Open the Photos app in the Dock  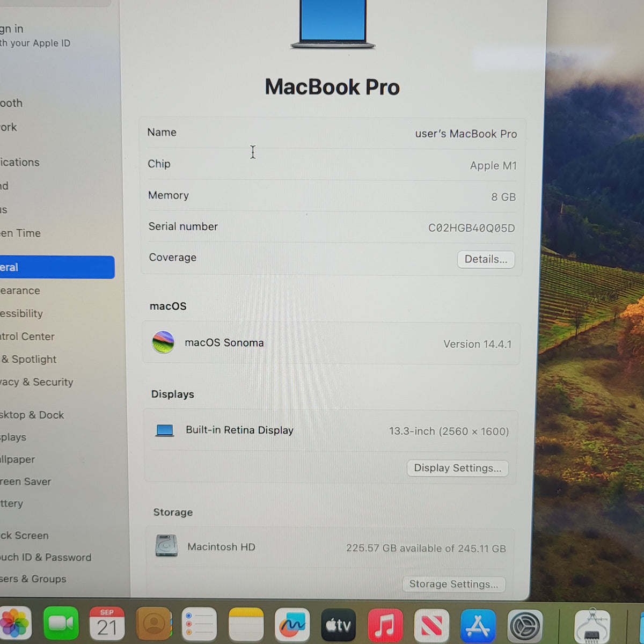[14, 624]
